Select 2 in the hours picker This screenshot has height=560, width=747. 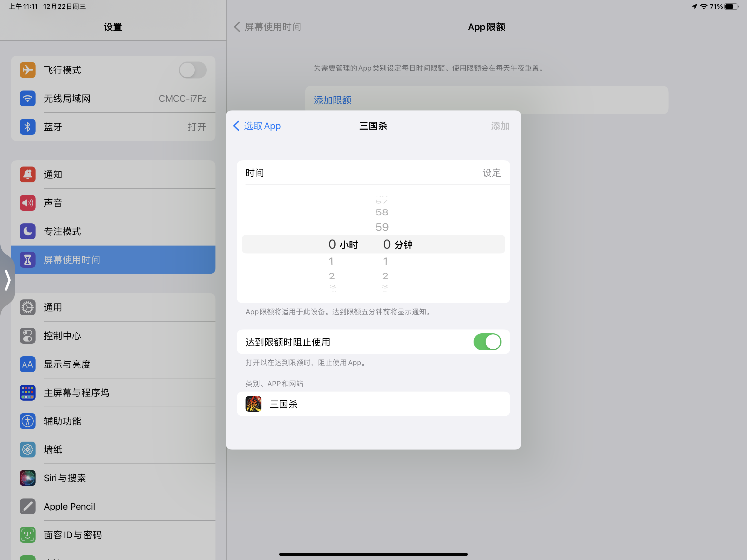(332, 276)
